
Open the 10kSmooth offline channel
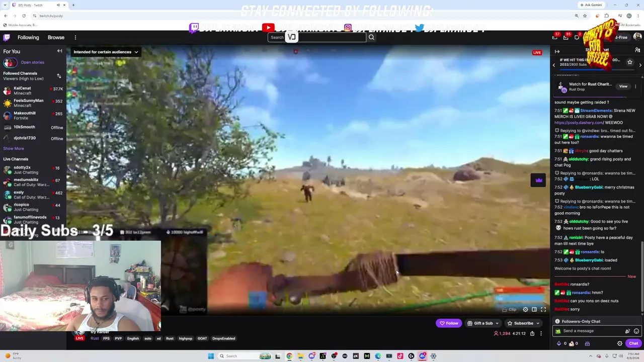click(x=33, y=127)
